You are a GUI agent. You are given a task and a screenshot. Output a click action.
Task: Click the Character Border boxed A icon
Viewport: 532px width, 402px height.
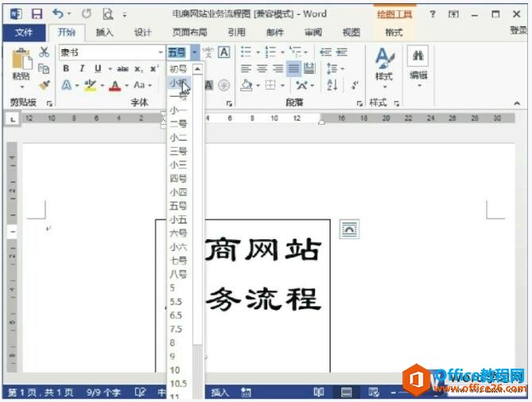(x=223, y=52)
